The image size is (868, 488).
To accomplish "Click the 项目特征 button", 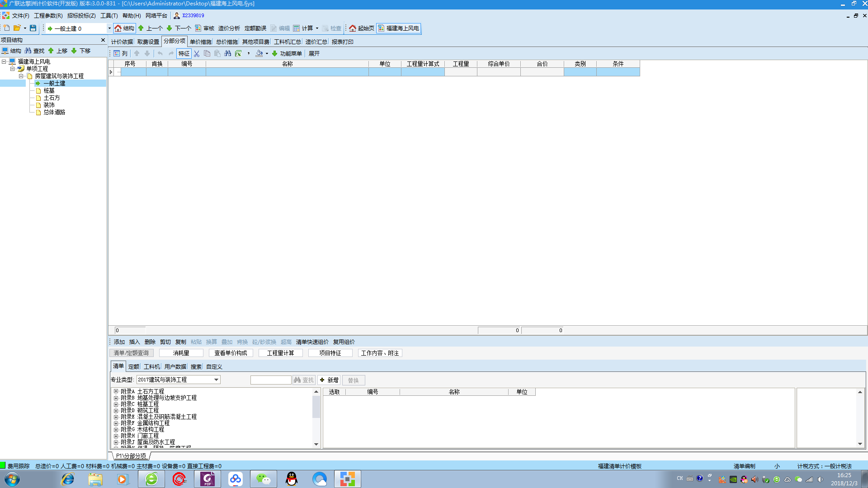I will point(330,353).
